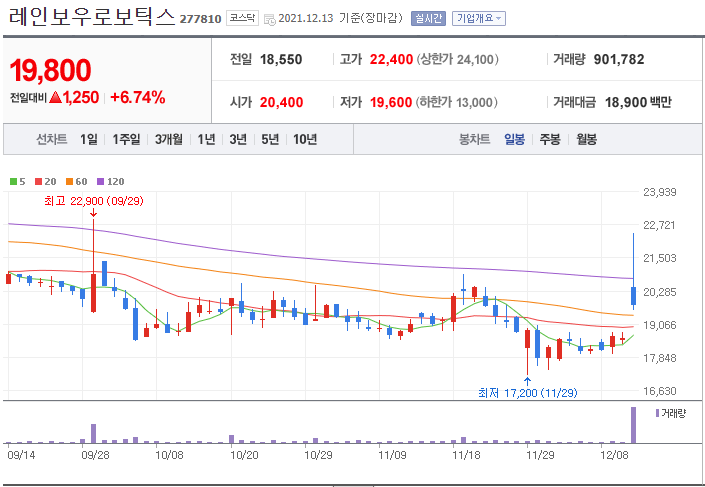Click the 시가 value 20,400
This screenshot has height=487, width=705.
[281, 103]
